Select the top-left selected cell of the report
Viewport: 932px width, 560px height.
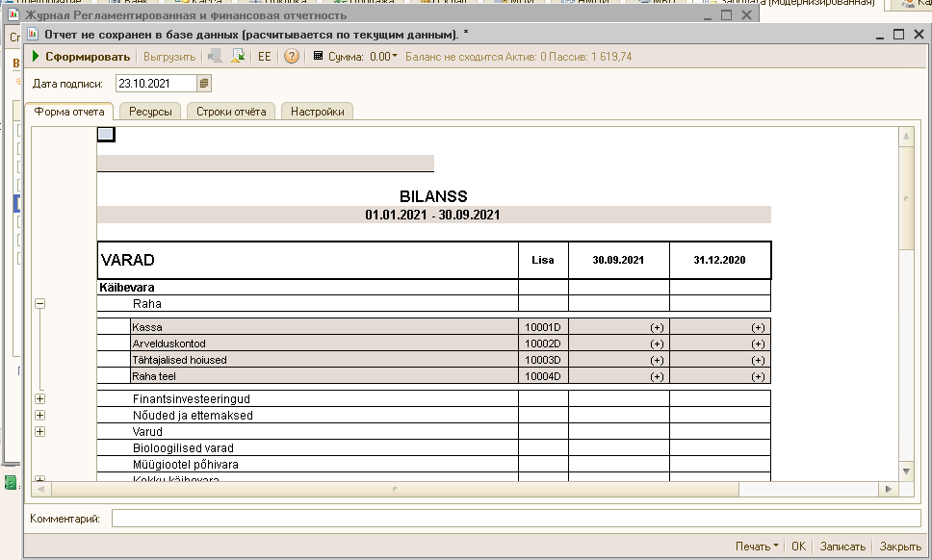pos(106,135)
